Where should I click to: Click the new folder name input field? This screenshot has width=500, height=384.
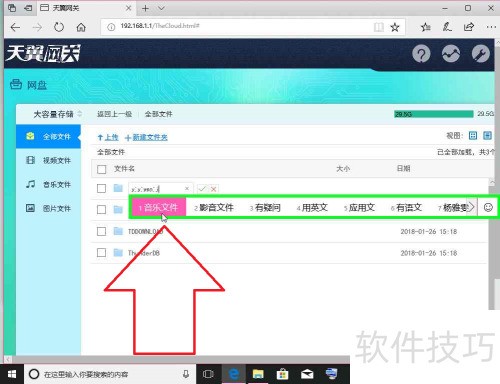tap(161, 189)
